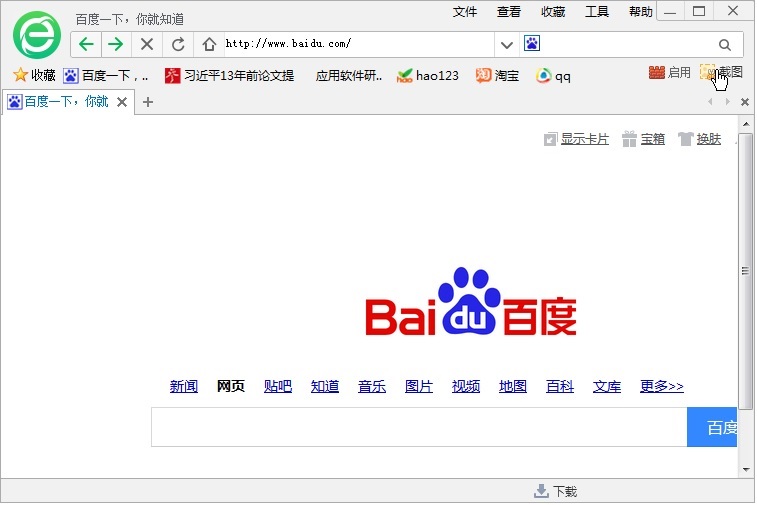The width and height of the screenshot is (757, 505).
Task: Open the hao123 bookmark
Action: (428, 76)
